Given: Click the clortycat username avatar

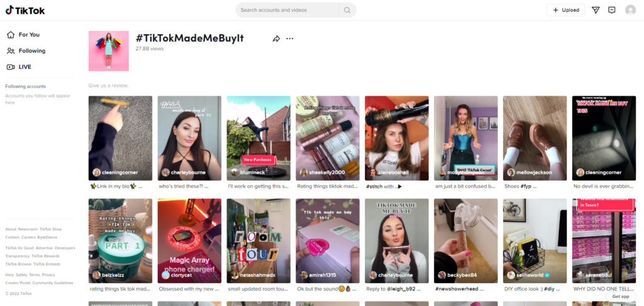Looking at the screenshot, I should tap(165, 275).
